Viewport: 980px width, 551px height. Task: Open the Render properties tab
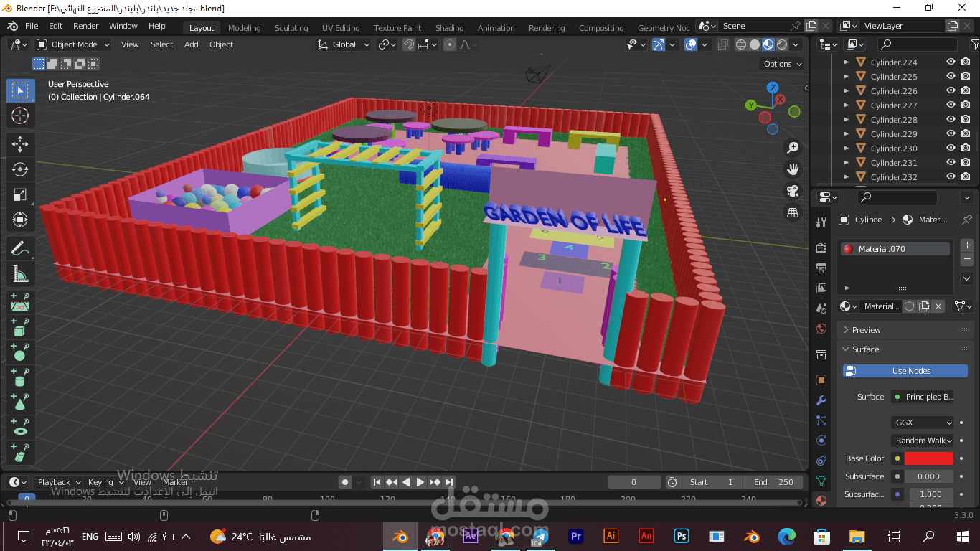pos(822,248)
